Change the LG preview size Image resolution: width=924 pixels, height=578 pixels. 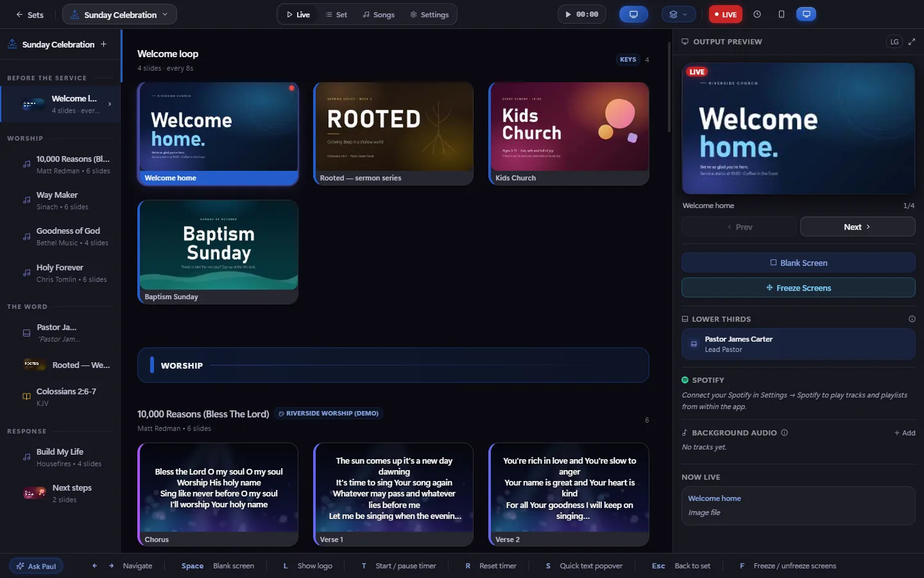pyautogui.click(x=894, y=42)
